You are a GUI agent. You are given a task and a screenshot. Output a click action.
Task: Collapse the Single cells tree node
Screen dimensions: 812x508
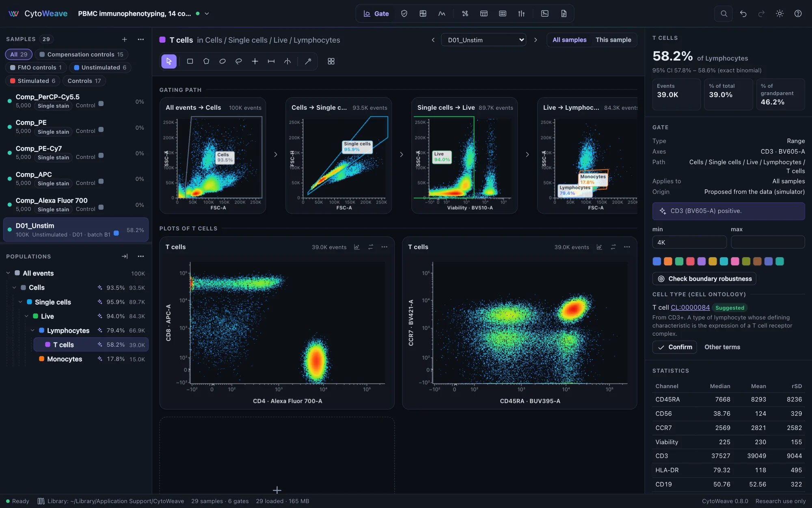point(20,302)
